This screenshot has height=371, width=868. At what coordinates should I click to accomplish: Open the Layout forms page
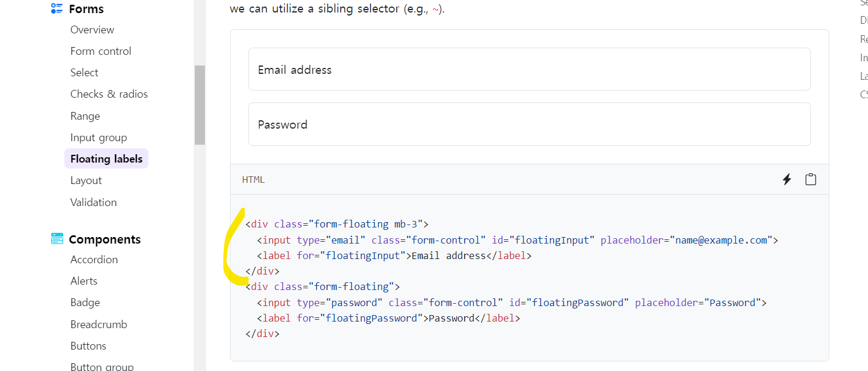tap(86, 180)
